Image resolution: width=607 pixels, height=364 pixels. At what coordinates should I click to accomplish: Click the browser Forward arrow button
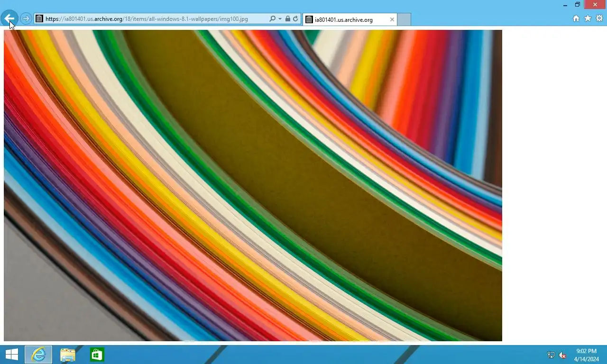point(26,19)
